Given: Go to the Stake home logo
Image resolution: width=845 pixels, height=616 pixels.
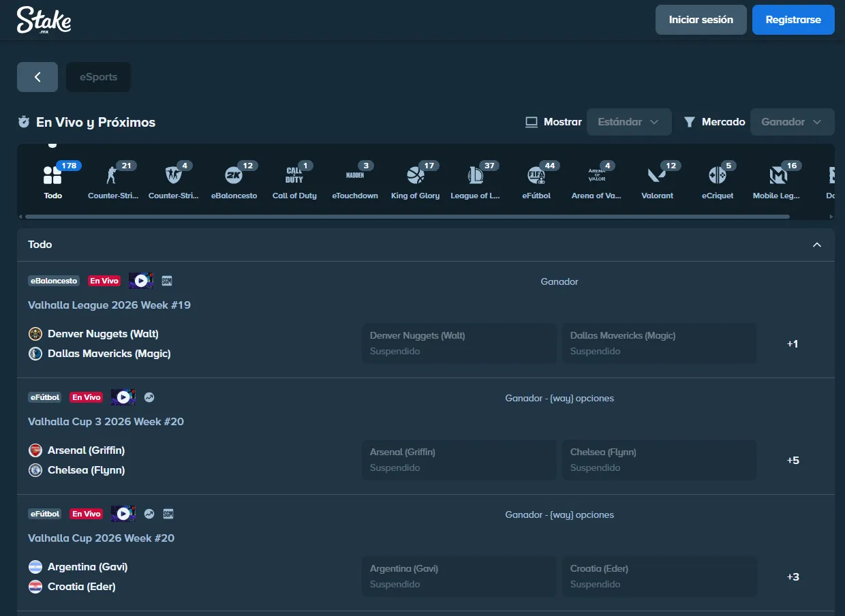Looking at the screenshot, I should [44, 20].
